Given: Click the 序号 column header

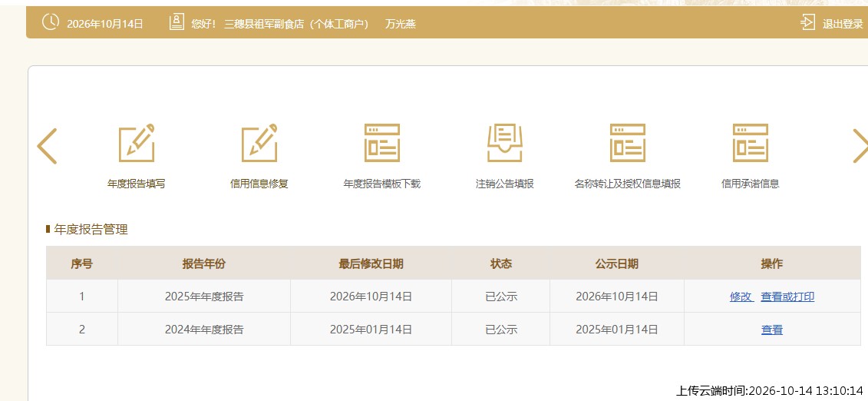Looking at the screenshot, I should [x=82, y=263].
